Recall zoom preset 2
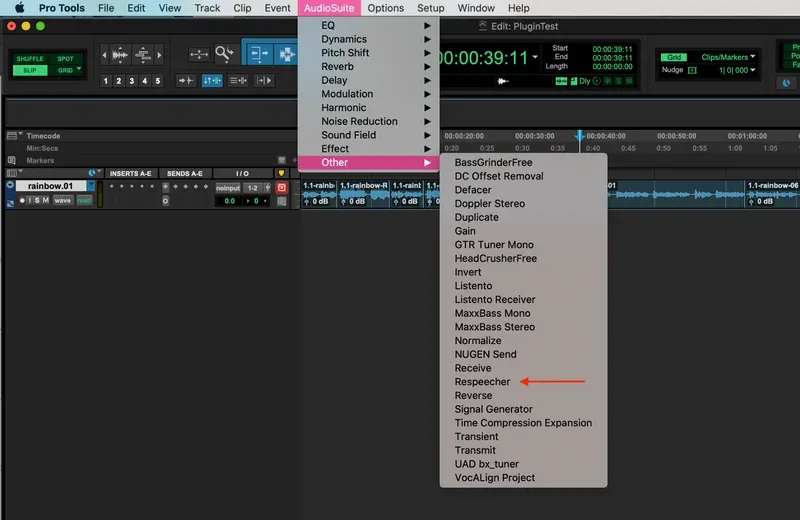This screenshot has height=520, width=800. (119, 81)
